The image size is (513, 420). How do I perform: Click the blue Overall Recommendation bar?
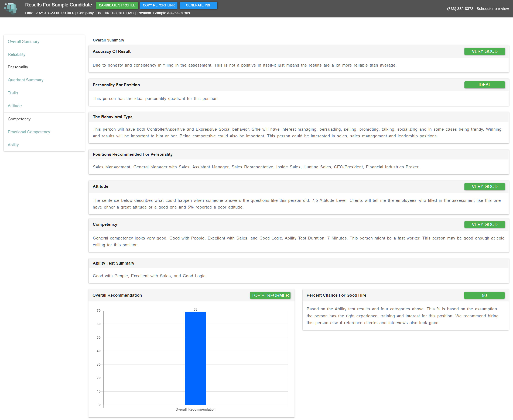(195, 358)
